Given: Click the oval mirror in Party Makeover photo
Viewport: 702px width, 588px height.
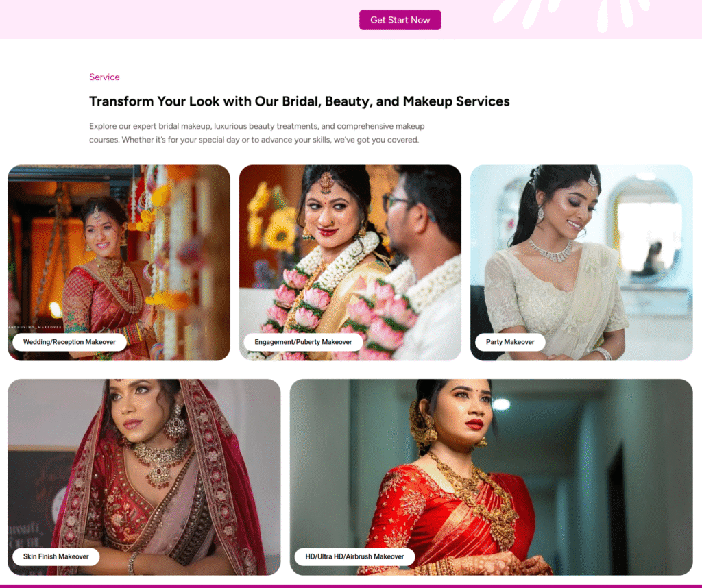Looking at the screenshot, I should [x=644, y=228].
